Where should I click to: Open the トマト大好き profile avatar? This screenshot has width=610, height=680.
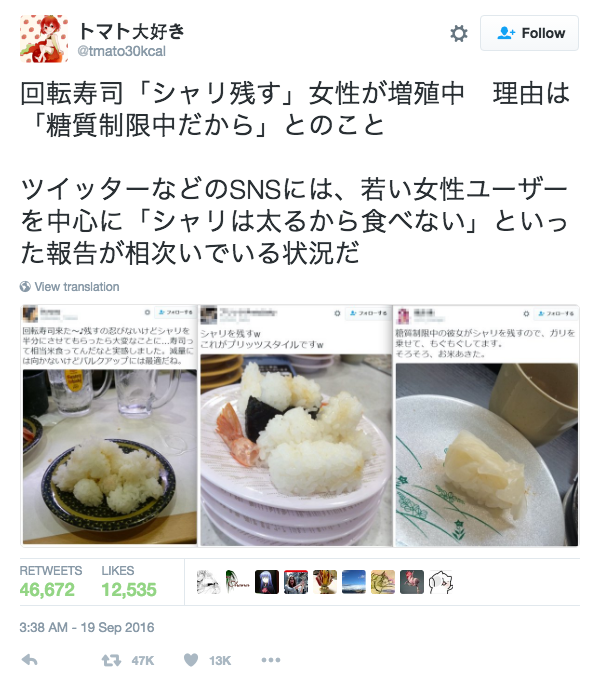coord(44,39)
